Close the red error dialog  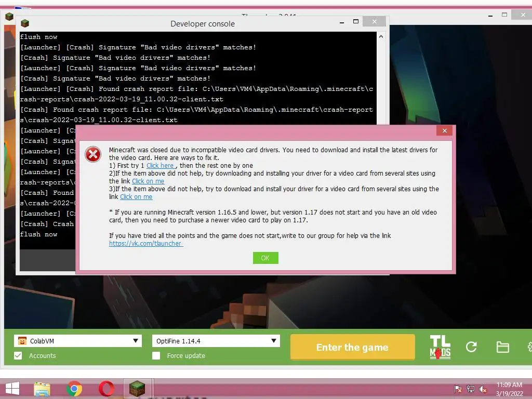click(x=445, y=130)
